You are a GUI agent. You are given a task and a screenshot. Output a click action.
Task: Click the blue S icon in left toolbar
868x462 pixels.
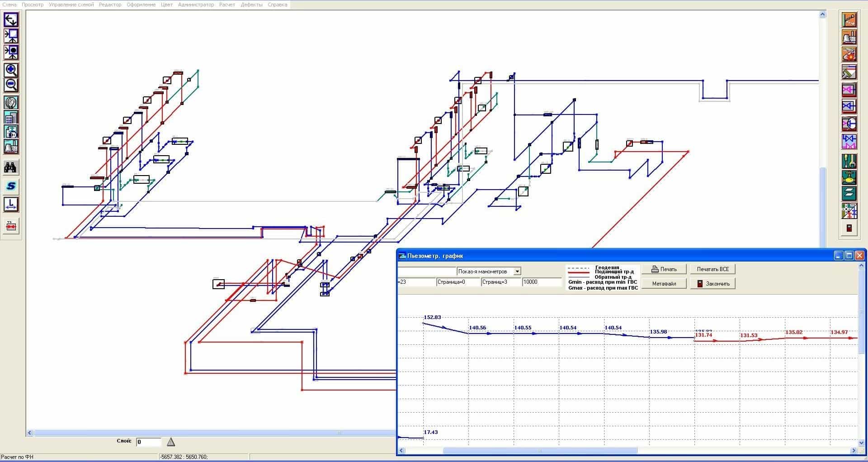(11, 186)
